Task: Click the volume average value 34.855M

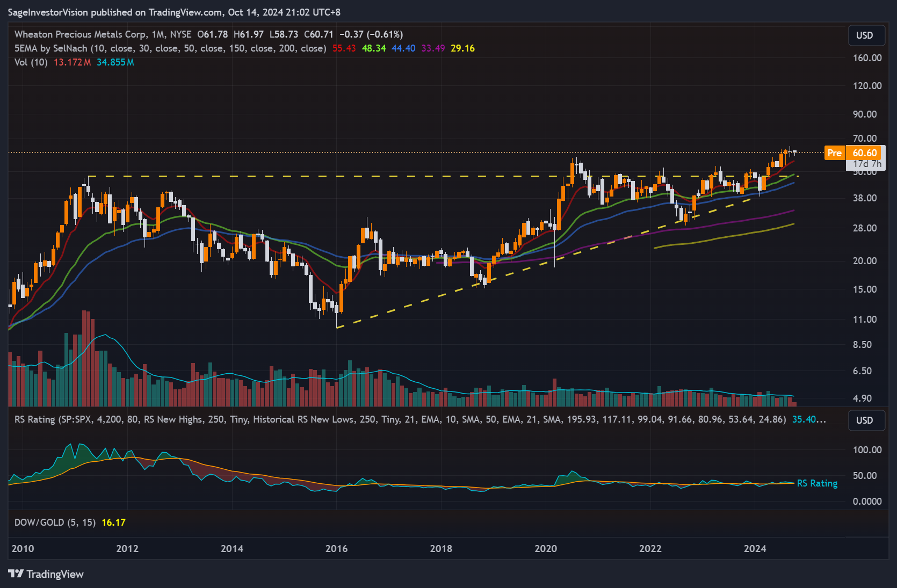Action: pyautogui.click(x=115, y=62)
